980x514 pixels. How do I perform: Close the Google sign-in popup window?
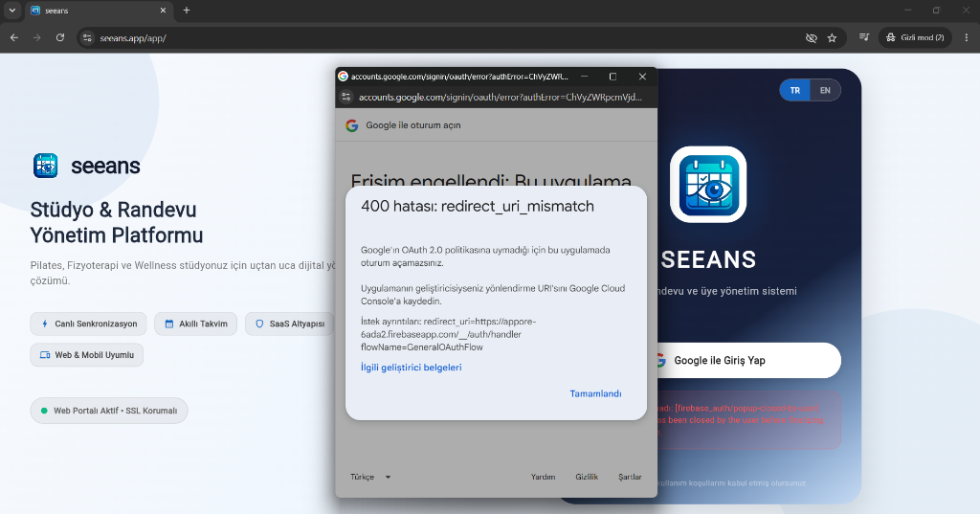click(x=642, y=77)
